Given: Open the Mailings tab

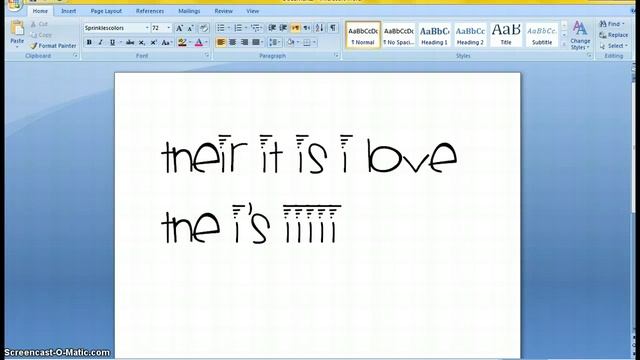Looking at the screenshot, I should coord(189,11).
